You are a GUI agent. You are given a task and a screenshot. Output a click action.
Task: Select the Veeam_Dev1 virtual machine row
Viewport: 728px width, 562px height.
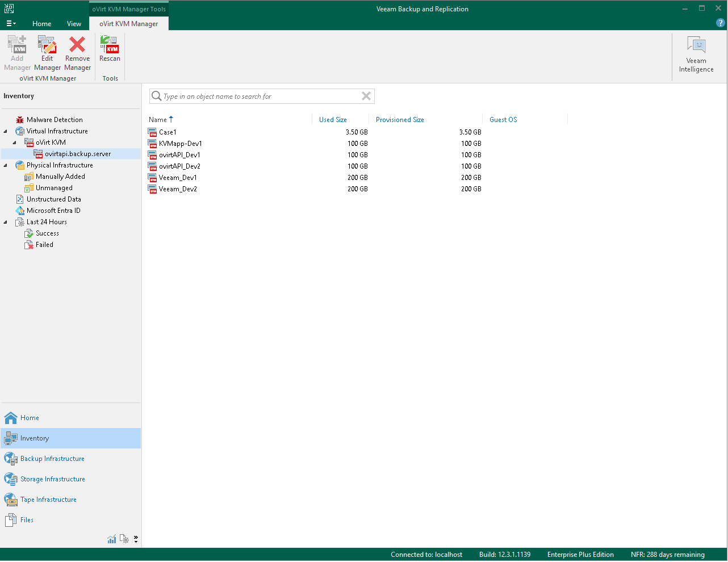coord(178,178)
